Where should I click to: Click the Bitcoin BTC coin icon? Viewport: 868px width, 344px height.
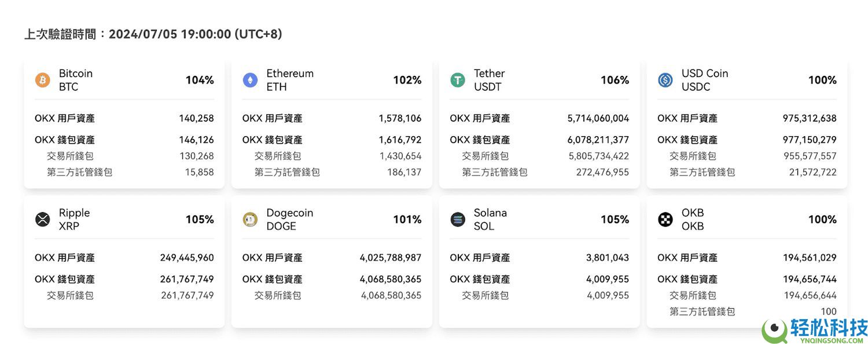[x=42, y=80]
